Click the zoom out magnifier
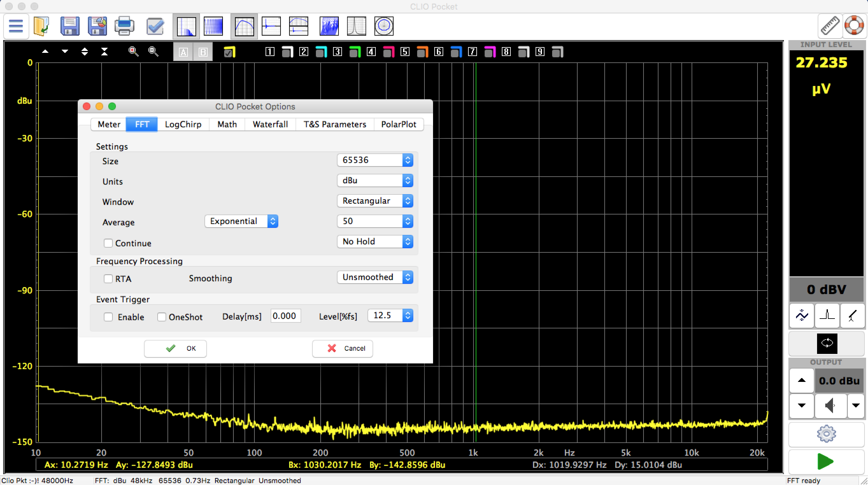This screenshot has height=485, width=868. click(153, 52)
